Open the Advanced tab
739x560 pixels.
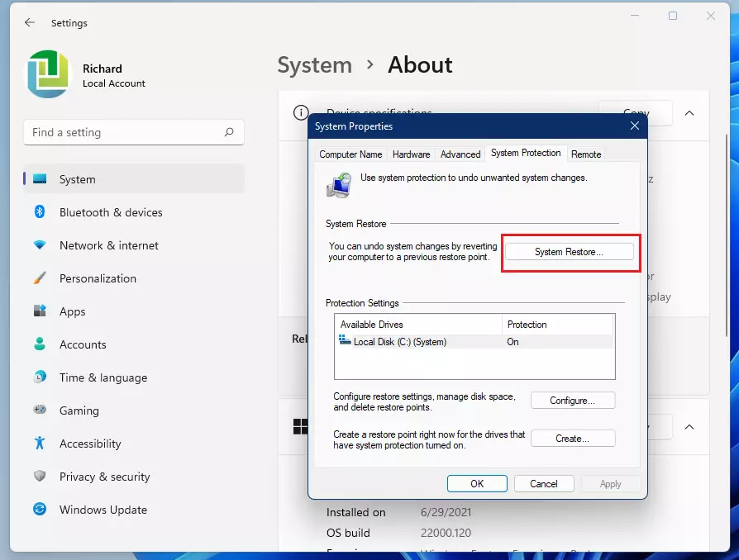pos(460,154)
